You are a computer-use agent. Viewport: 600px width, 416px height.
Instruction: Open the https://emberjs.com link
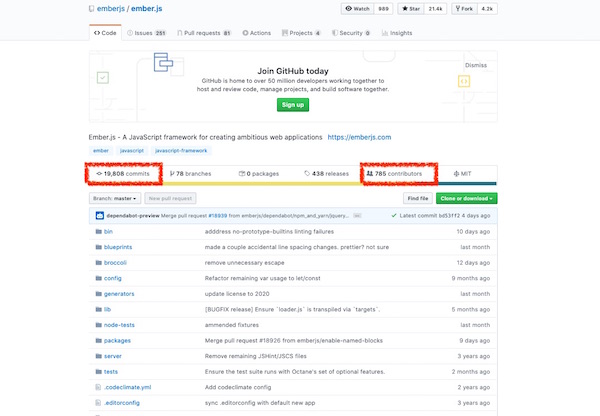click(x=359, y=136)
